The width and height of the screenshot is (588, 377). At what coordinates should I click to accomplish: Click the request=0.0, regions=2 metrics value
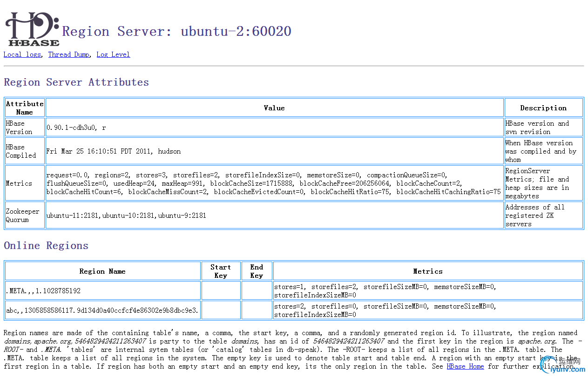tap(274, 183)
